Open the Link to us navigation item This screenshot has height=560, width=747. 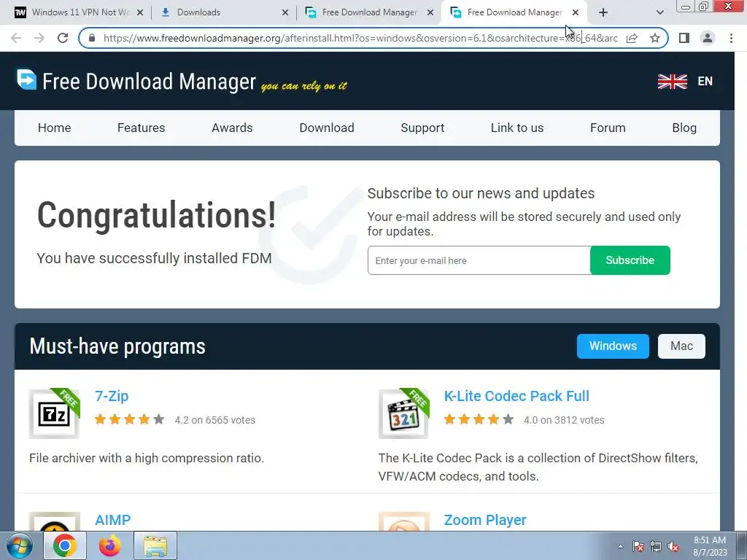coord(517,128)
